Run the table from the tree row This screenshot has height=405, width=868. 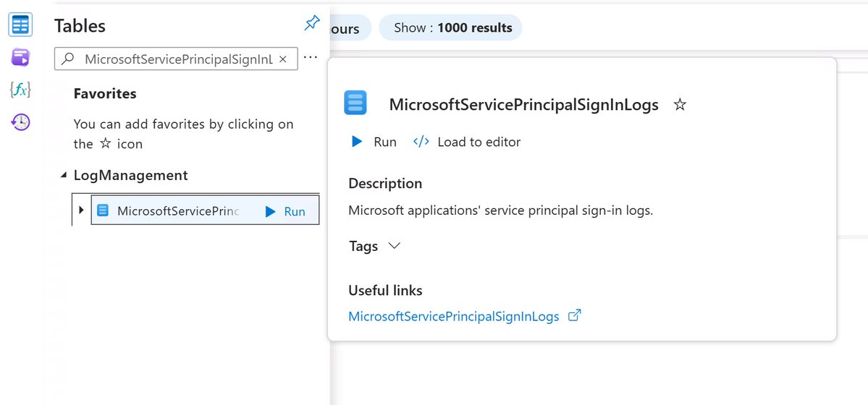(x=286, y=211)
